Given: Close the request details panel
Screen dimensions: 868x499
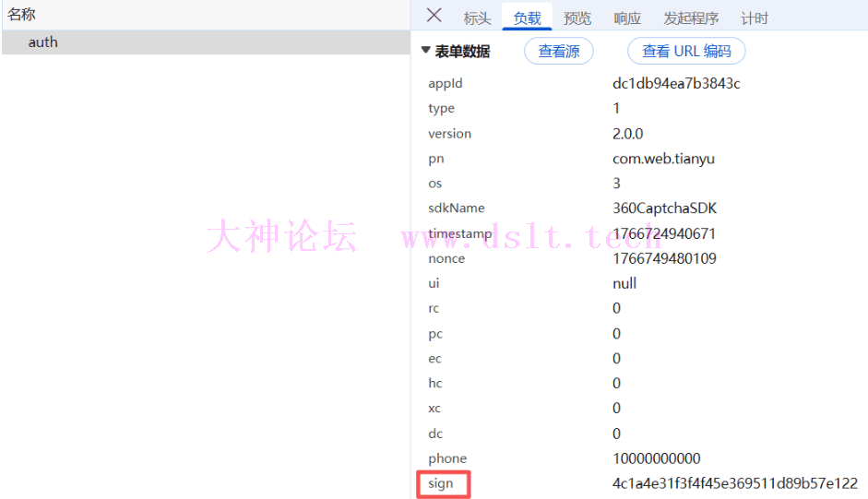Looking at the screenshot, I should click(x=434, y=16).
